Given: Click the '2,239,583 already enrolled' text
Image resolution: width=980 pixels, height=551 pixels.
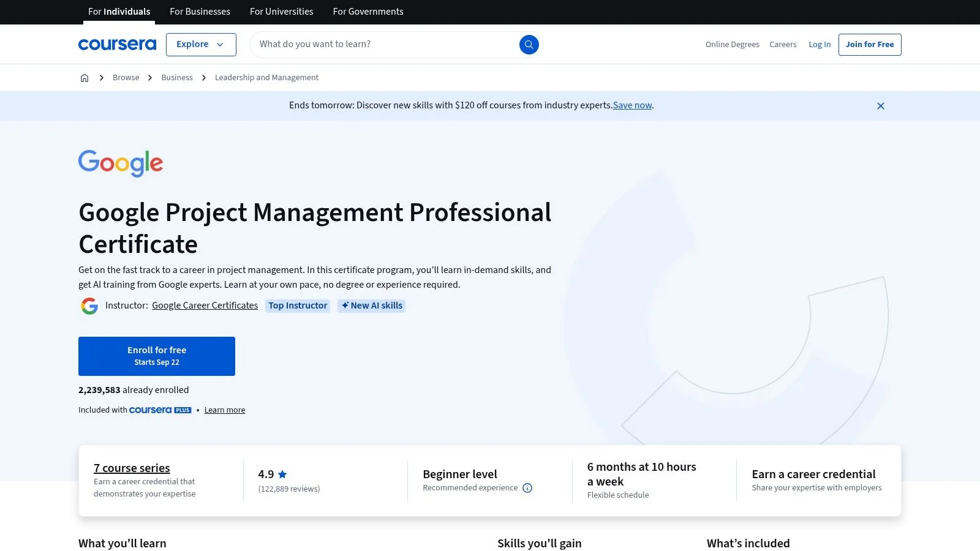Looking at the screenshot, I should [134, 390].
